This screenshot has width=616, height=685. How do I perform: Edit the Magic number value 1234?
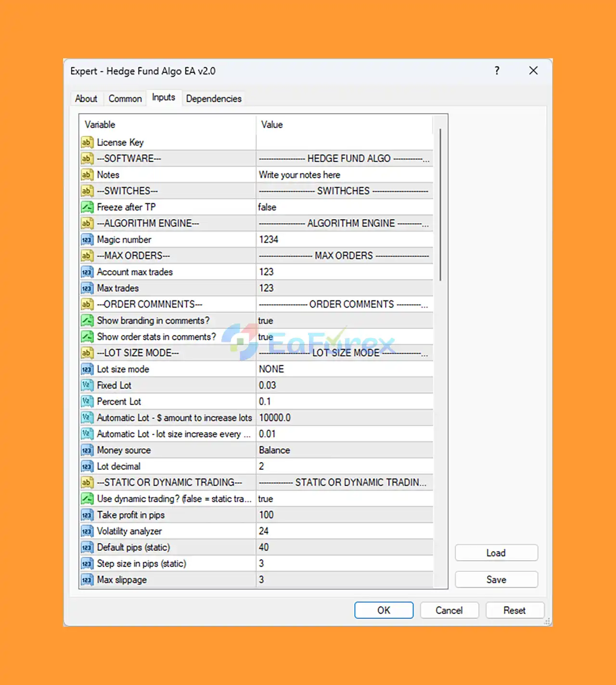click(345, 240)
